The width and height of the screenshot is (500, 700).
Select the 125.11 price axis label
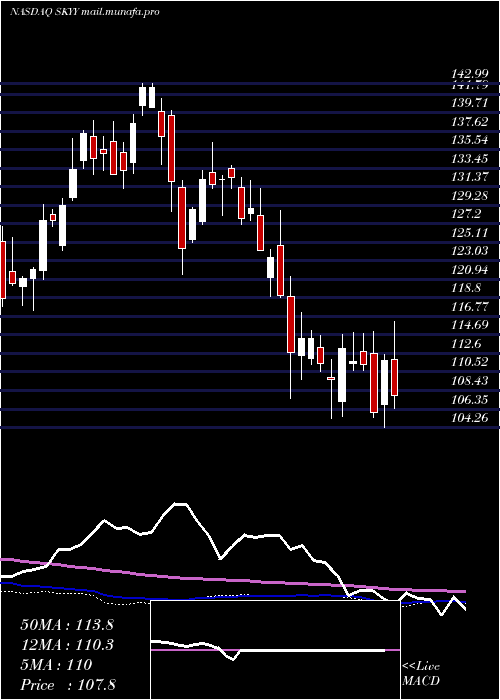(x=470, y=233)
